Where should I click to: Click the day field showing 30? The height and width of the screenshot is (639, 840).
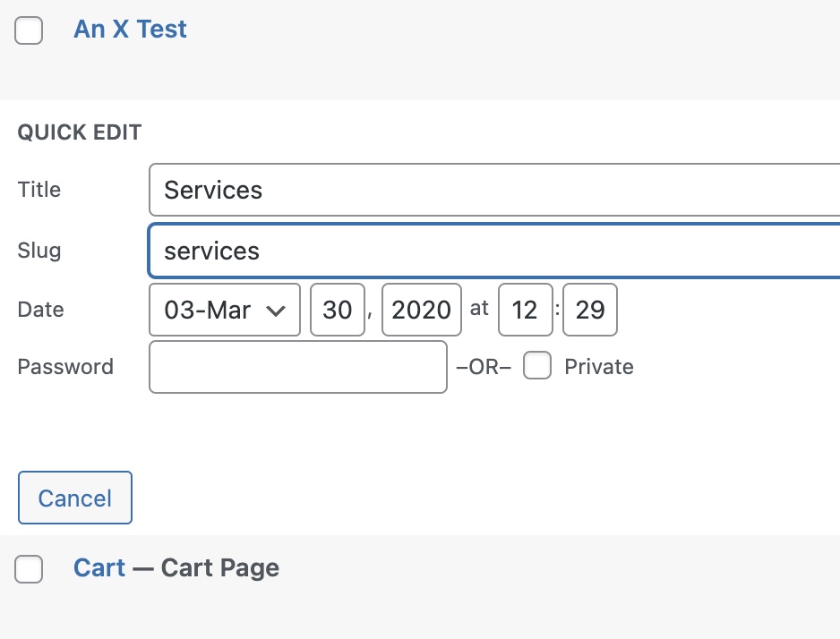(338, 310)
